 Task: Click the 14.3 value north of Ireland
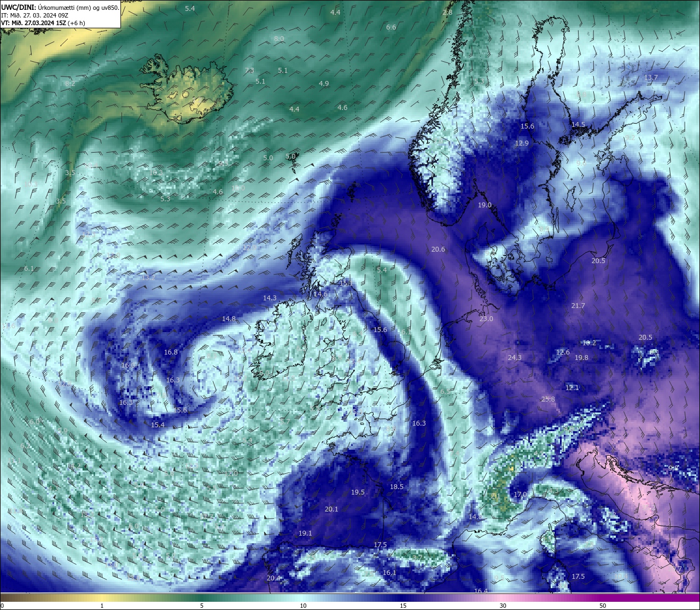tap(270, 298)
